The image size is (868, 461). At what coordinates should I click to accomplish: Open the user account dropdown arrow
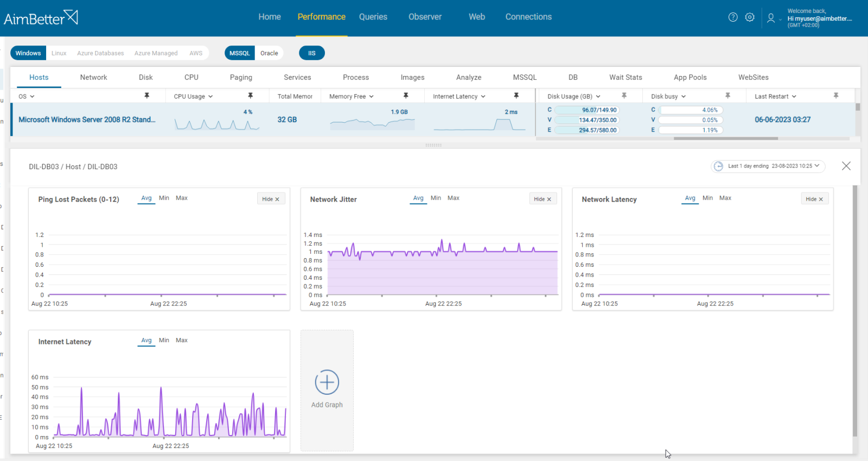781,20
